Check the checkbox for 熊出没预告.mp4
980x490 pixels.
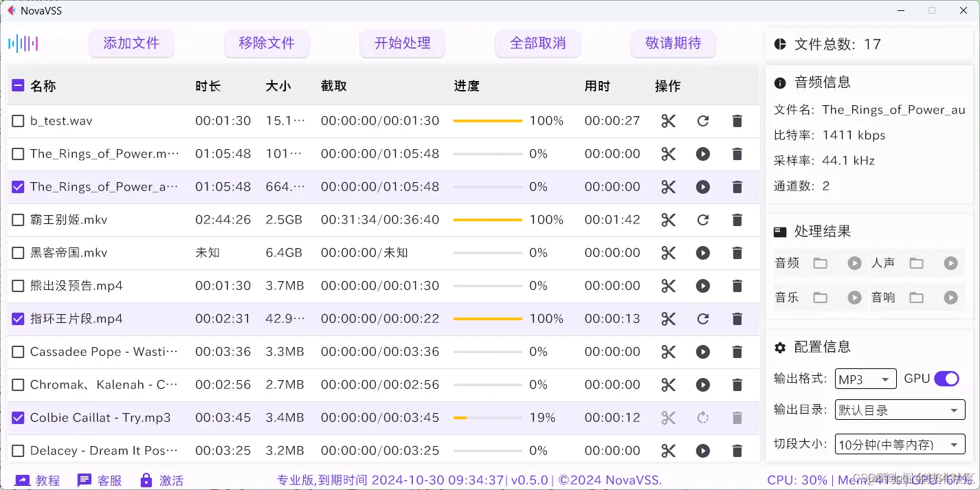click(18, 286)
